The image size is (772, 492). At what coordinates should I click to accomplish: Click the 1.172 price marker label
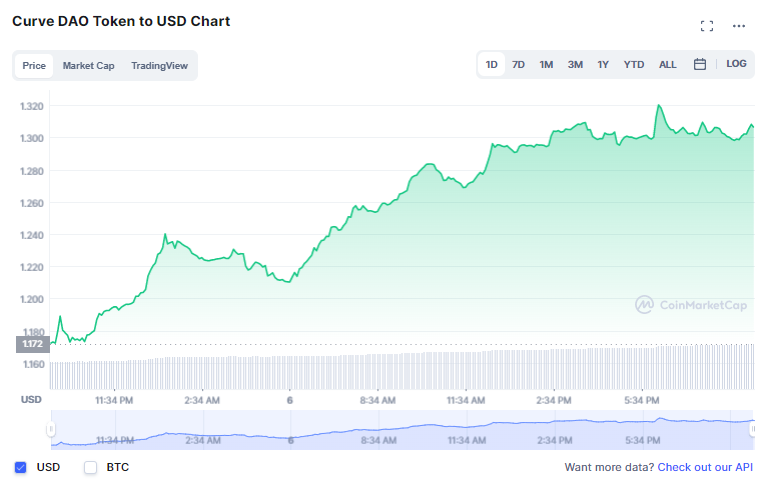33,344
